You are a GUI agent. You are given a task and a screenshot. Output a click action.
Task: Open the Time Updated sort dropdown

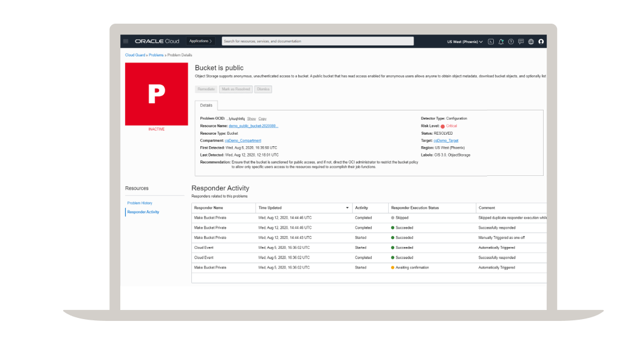(x=347, y=207)
